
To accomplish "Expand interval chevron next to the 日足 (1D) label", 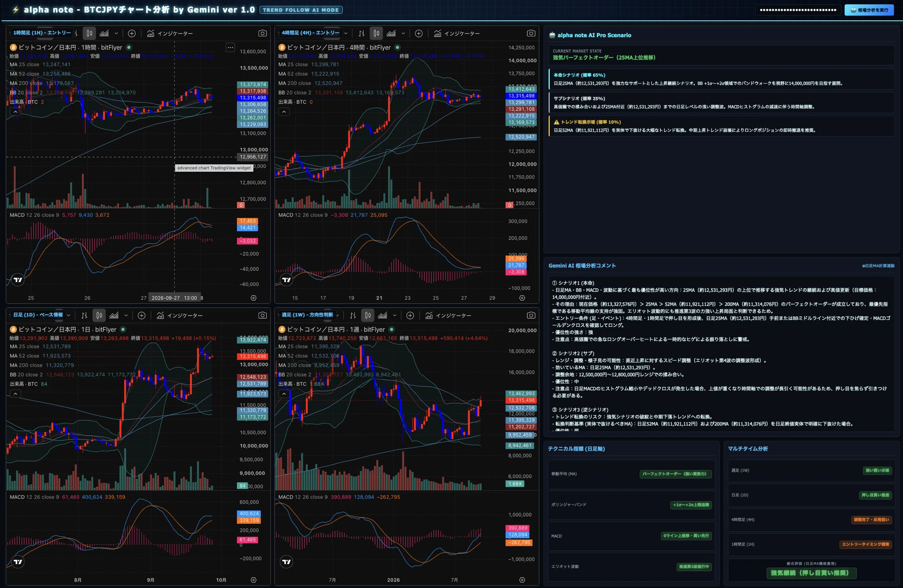I will (x=69, y=315).
